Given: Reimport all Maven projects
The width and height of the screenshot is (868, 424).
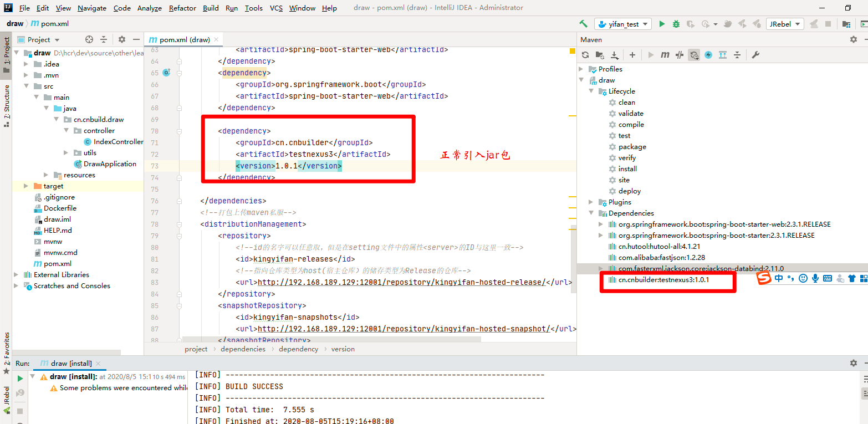Looking at the screenshot, I should click(585, 55).
